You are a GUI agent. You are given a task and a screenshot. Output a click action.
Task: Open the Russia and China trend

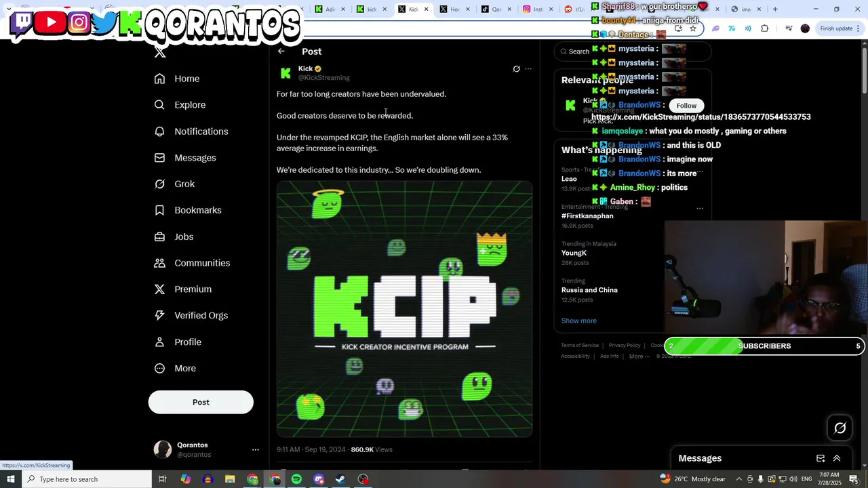click(589, 290)
